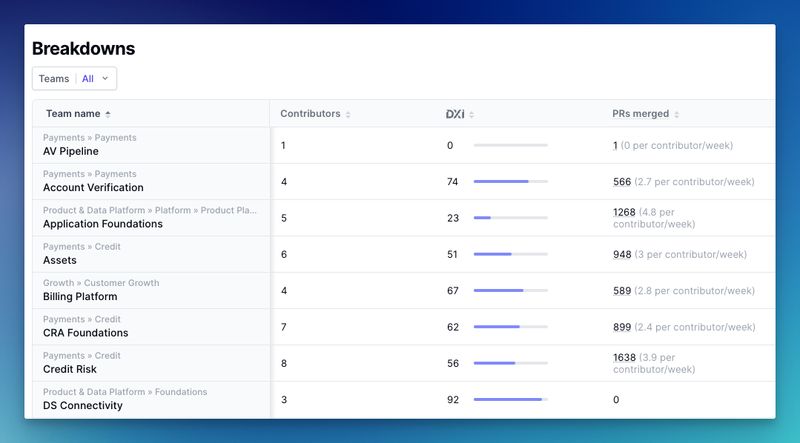This screenshot has height=443, width=800.
Task: Click CRA Foundations DXi progress bar
Action: [511, 327]
